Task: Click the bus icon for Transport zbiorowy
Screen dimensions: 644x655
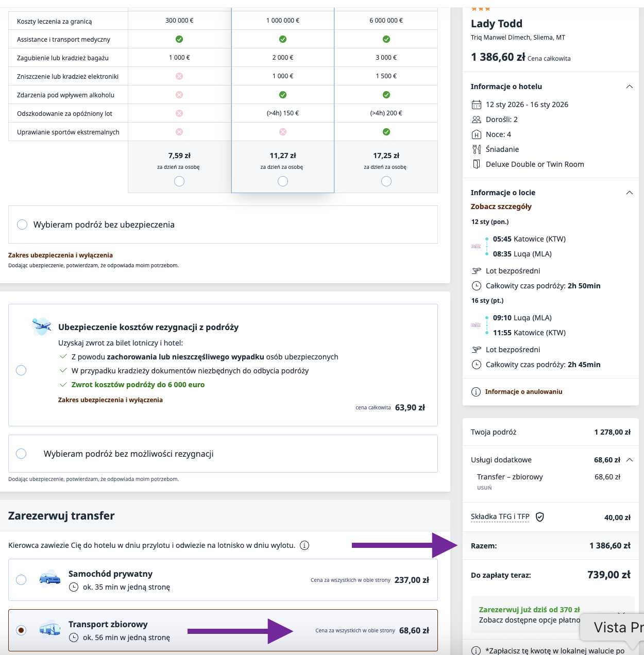Action: [50, 629]
